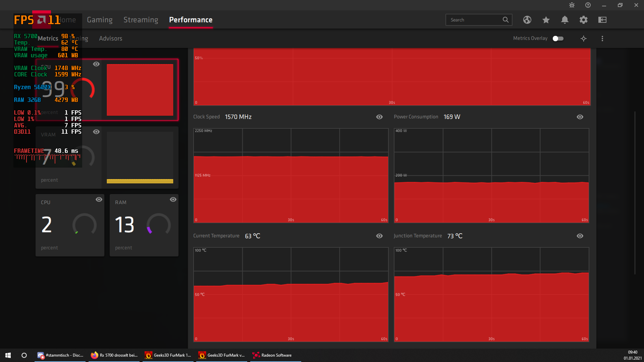Click the Search input field
644x362 pixels.
(x=475, y=20)
